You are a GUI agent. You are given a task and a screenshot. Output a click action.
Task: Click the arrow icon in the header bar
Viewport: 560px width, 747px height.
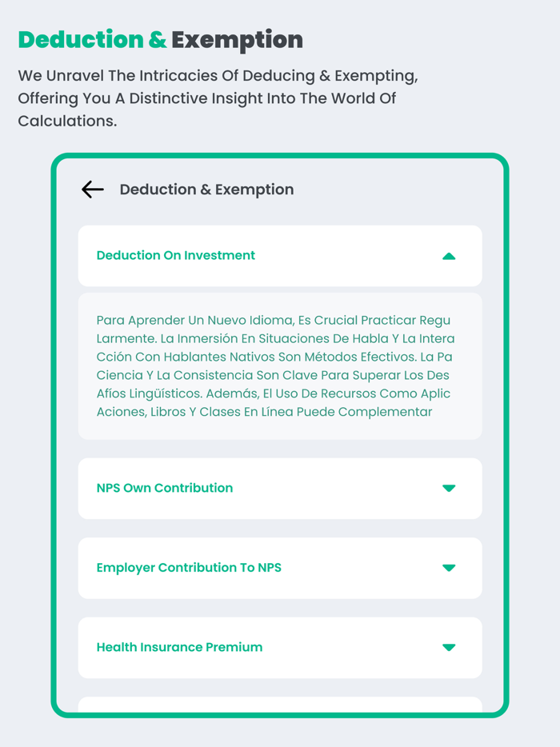click(x=92, y=190)
